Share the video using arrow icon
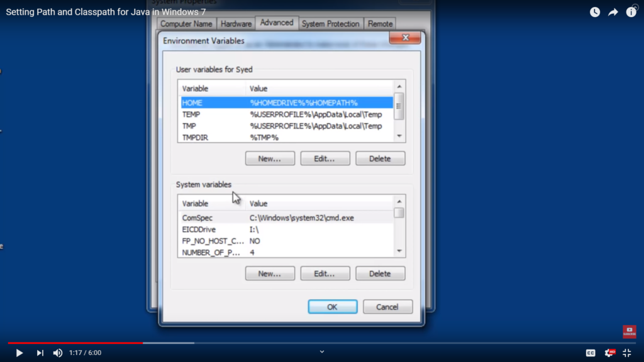 pos(613,12)
